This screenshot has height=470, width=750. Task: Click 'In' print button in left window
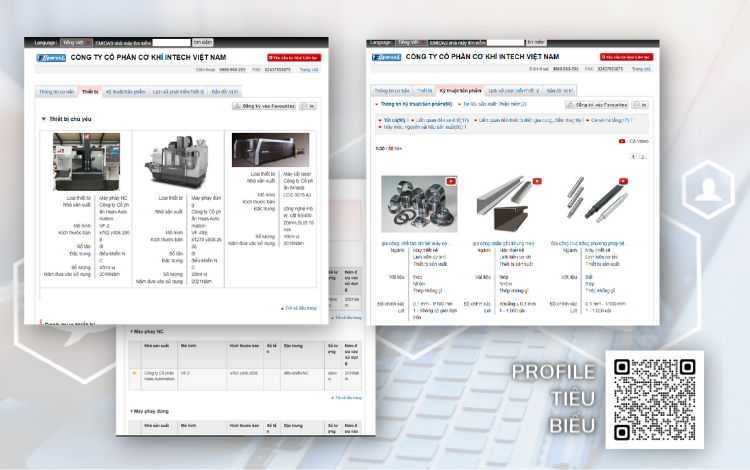(308, 106)
